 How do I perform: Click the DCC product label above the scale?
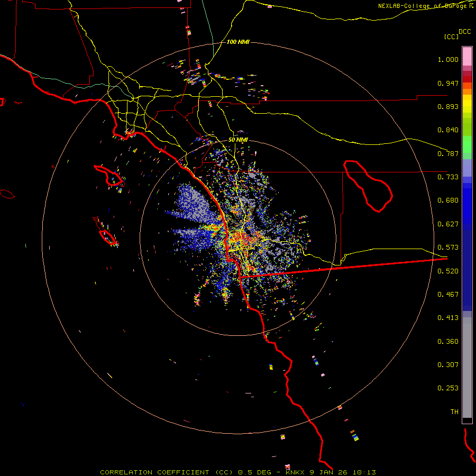pyautogui.click(x=465, y=32)
